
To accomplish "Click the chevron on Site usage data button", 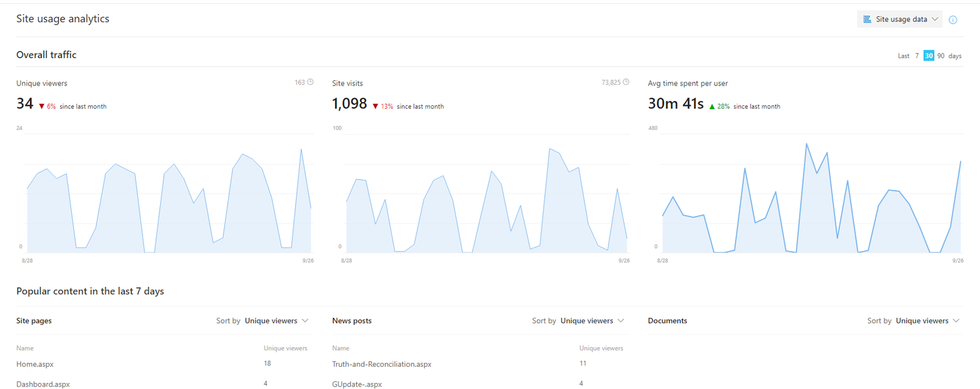I will point(936,19).
